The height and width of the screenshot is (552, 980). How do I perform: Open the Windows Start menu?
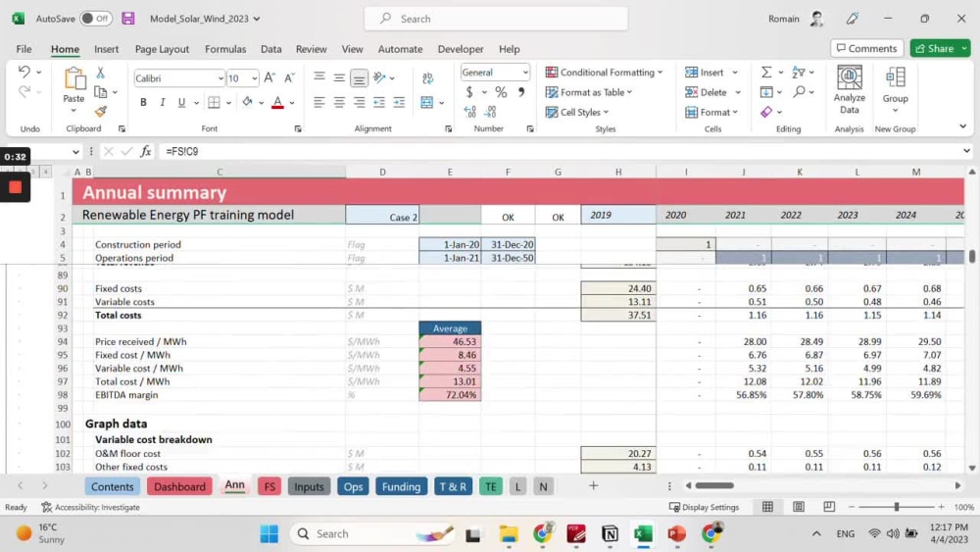tap(269, 534)
